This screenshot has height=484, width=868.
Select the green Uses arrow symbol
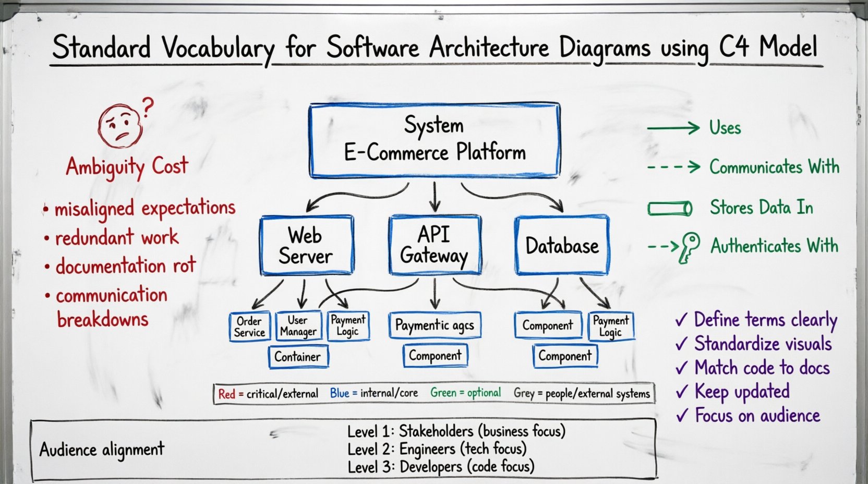pos(673,127)
